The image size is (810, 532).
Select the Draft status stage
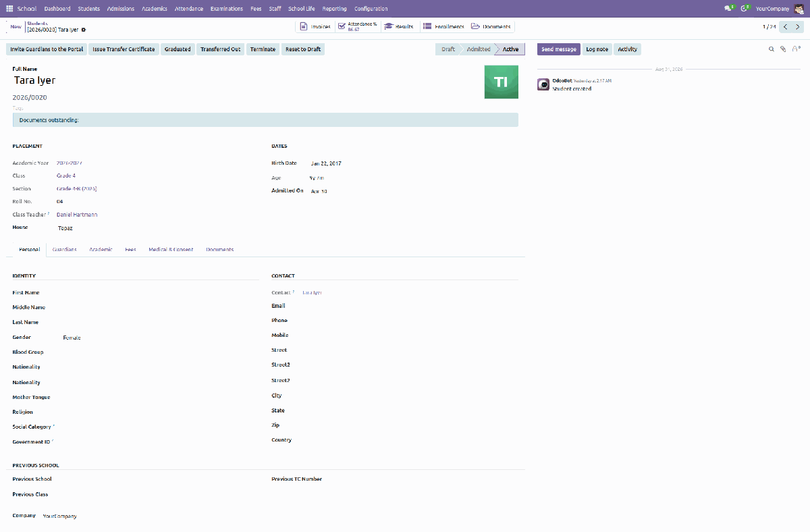448,49
